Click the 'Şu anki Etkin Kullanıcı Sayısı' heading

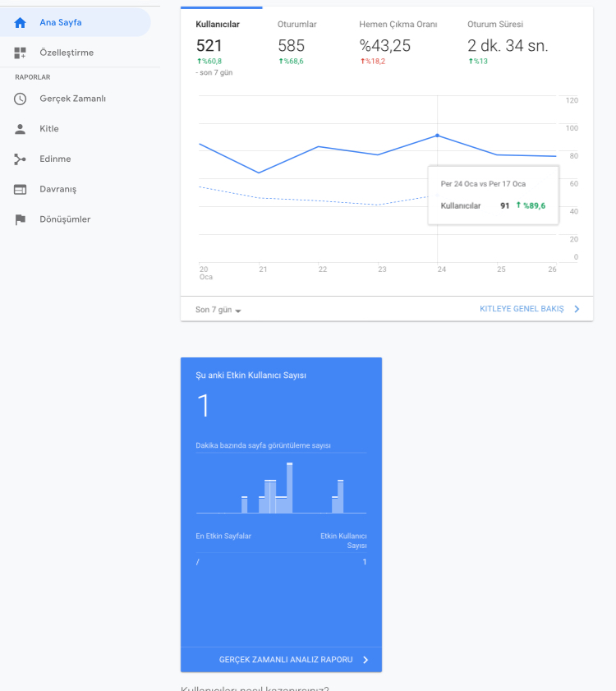coord(251,375)
